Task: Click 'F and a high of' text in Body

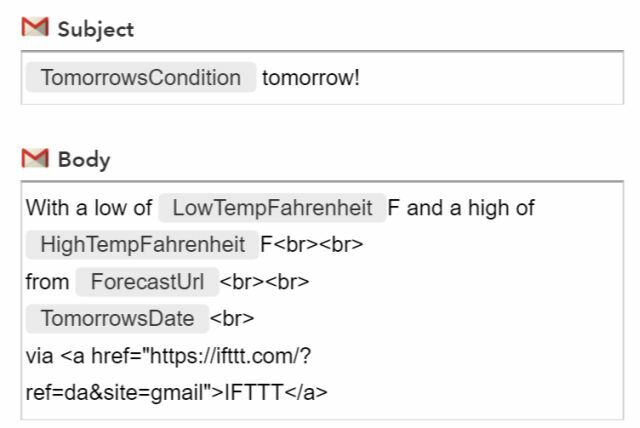Action: [461, 208]
